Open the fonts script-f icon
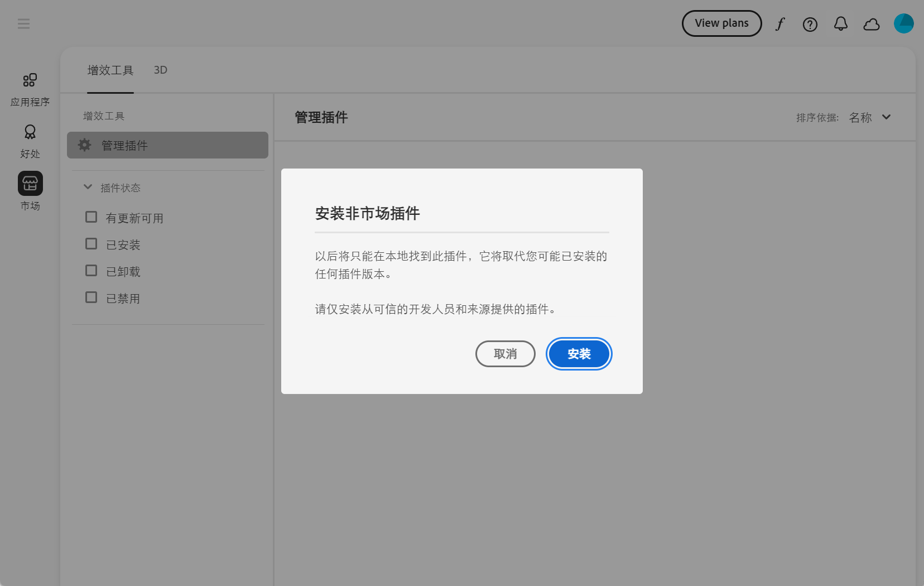This screenshot has width=924, height=586. coord(780,24)
